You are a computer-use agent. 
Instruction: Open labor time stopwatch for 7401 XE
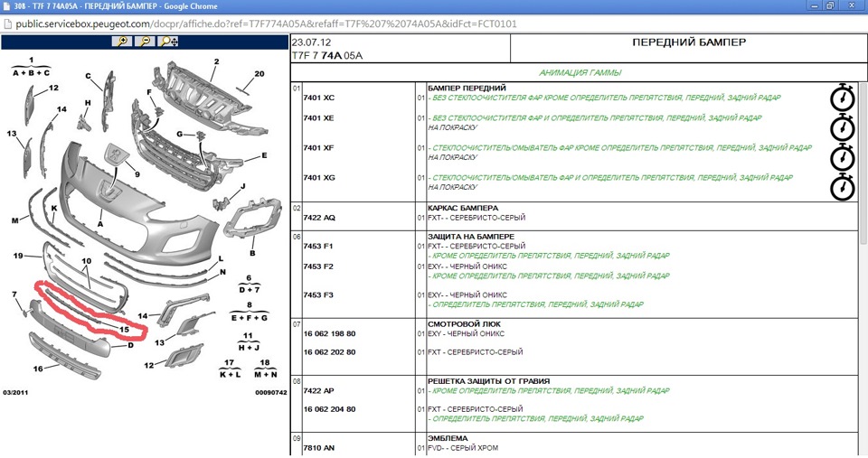pyautogui.click(x=843, y=128)
